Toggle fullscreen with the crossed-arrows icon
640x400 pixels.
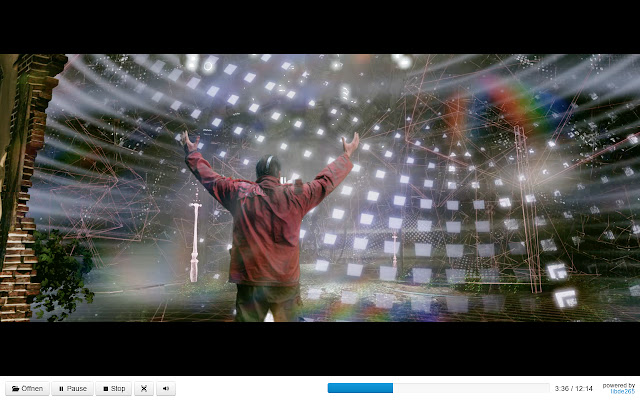pos(144,389)
